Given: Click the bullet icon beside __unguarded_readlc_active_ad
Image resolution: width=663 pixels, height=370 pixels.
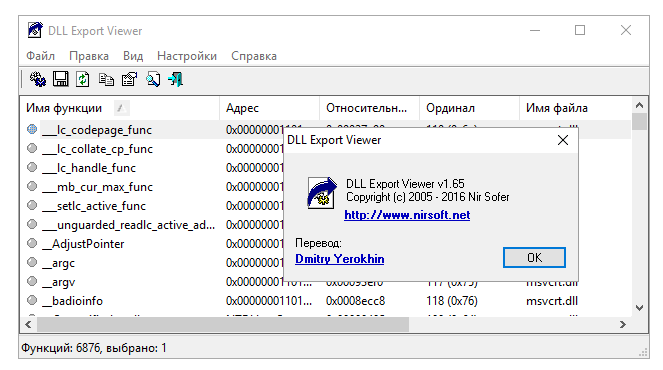Looking at the screenshot, I should click(32, 224).
